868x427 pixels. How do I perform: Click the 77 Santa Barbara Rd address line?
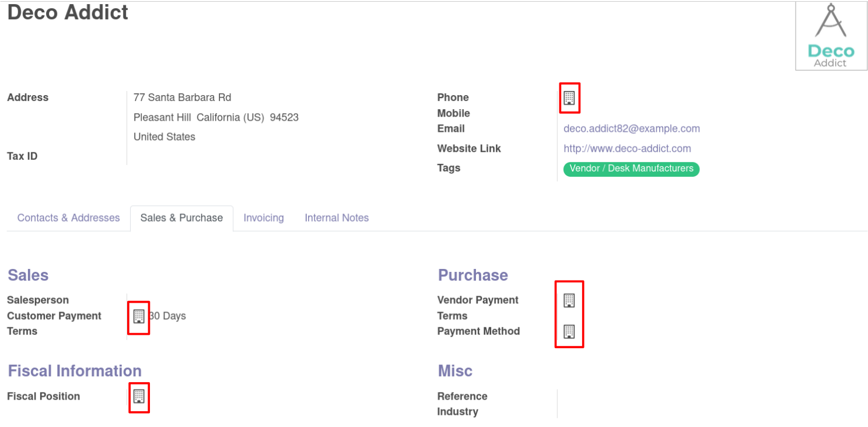(x=183, y=97)
